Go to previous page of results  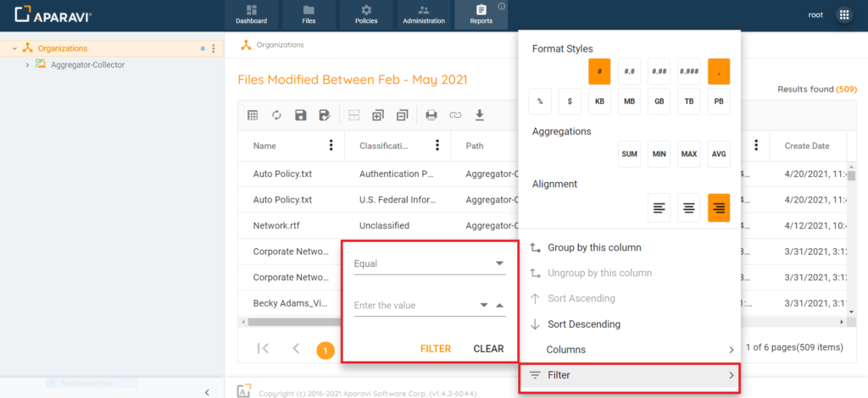296,348
